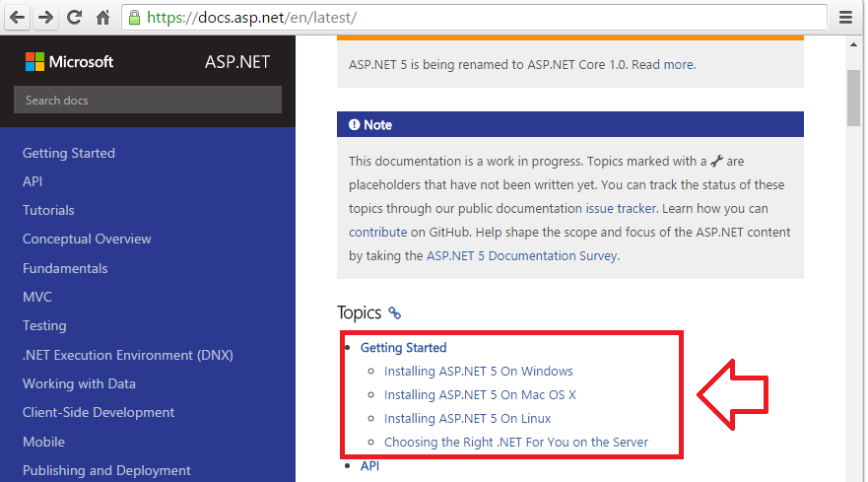Open the API topic link
868x482 pixels.
369,466
